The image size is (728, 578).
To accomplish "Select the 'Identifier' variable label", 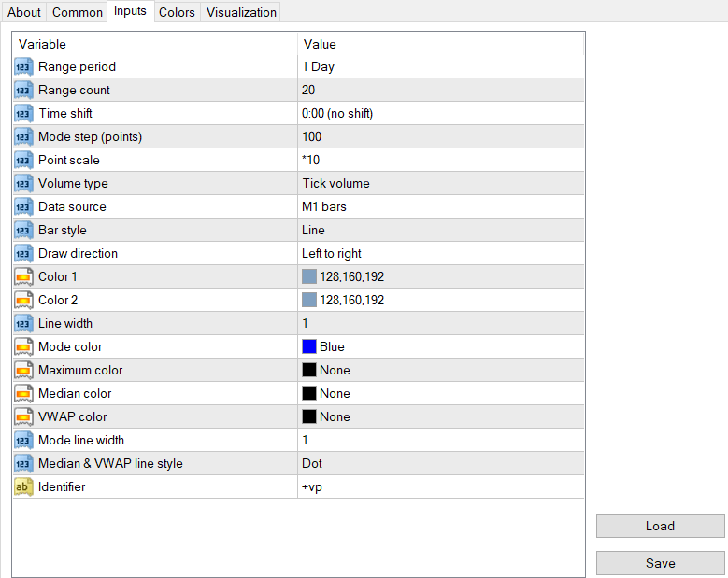I will [62, 487].
